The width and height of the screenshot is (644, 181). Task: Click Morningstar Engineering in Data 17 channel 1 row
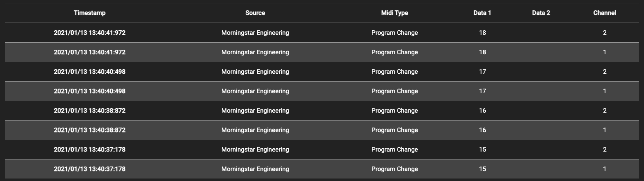[x=255, y=91]
